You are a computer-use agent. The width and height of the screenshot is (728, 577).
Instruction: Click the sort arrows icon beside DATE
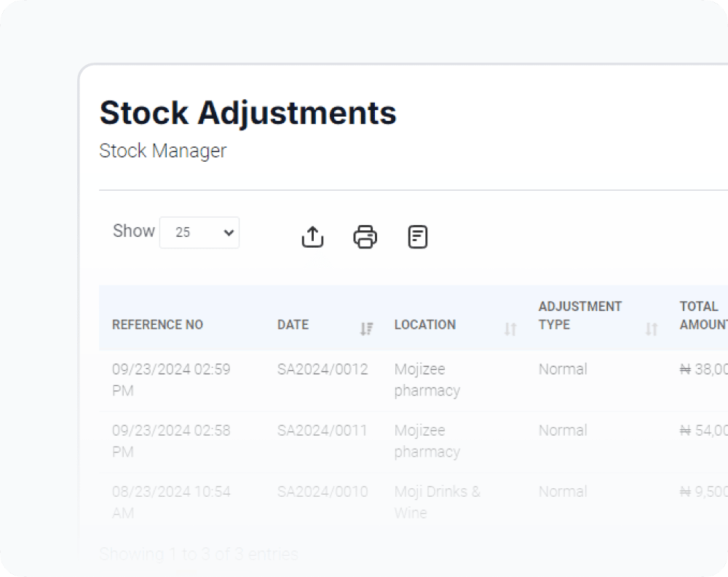click(366, 329)
